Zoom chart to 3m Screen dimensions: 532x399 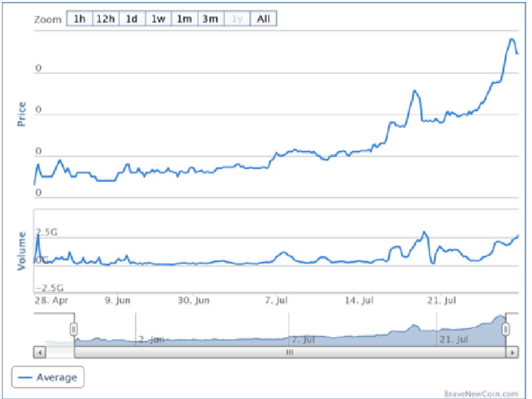[210, 19]
